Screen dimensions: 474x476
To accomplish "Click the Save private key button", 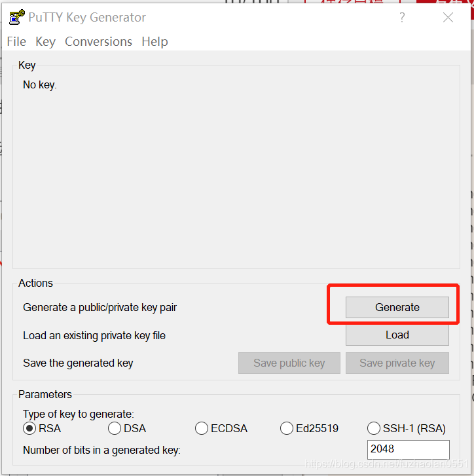I will click(x=397, y=363).
